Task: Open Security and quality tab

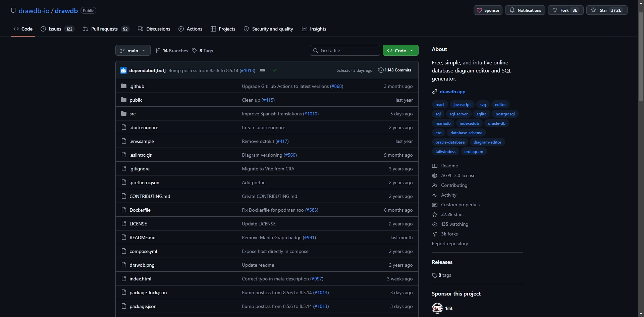Action: (x=268, y=29)
